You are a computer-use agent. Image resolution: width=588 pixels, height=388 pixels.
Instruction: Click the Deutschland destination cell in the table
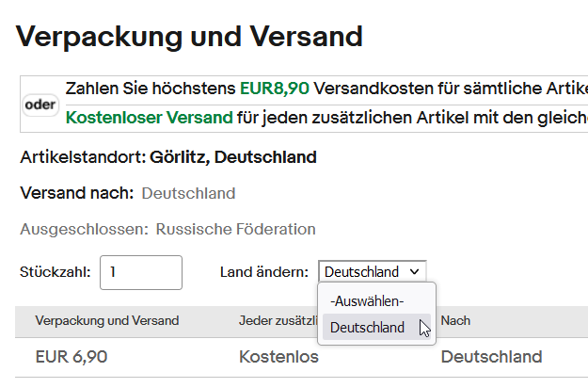(491, 357)
